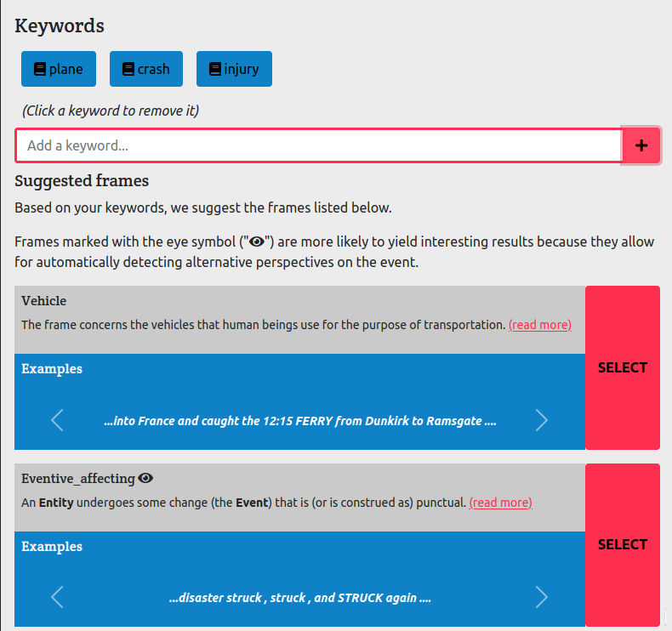Show previous example for Eventive_affecting frame
The height and width of the screenshot is (631, 672).
(x=57, y=598)
